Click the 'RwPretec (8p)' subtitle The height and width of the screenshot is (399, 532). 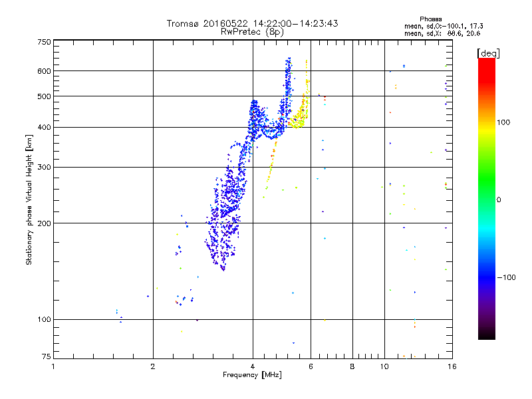tap(252, 32)
